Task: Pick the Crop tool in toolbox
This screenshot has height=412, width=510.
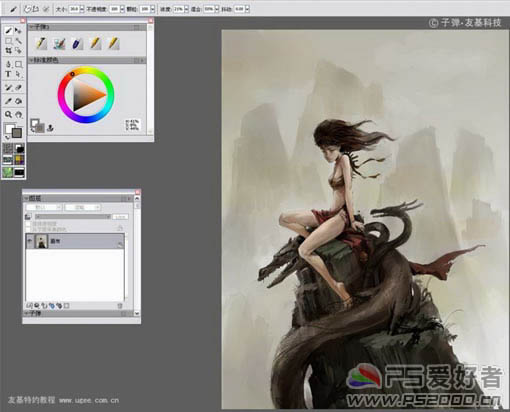Action: [x=8, y=51]
